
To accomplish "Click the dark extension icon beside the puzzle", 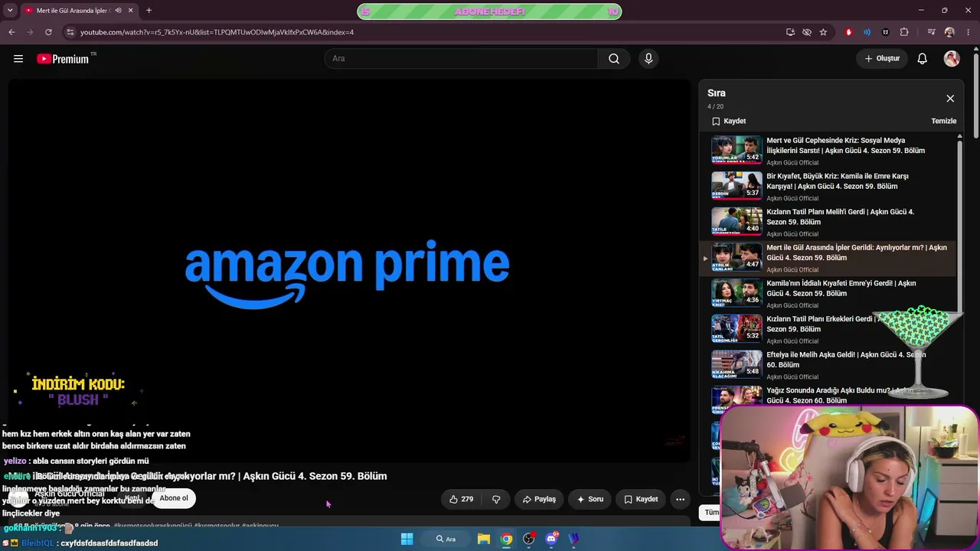I will 886,32.
